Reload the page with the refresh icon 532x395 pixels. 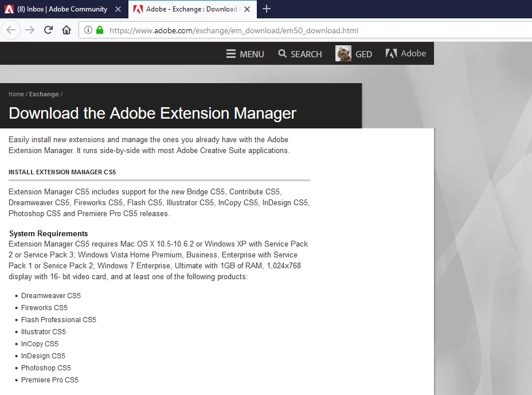[48, 30]
